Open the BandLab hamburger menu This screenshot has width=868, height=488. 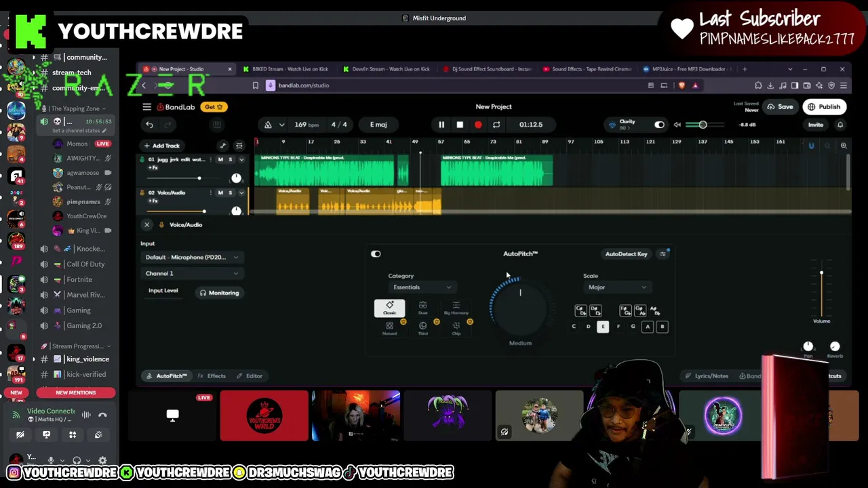coord(146,106)
